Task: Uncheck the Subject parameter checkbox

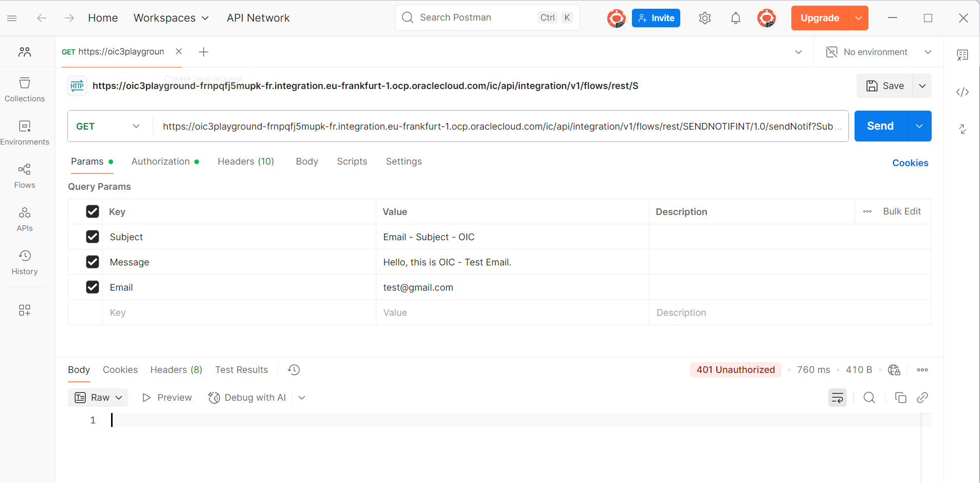Action: tap(93, 237)
